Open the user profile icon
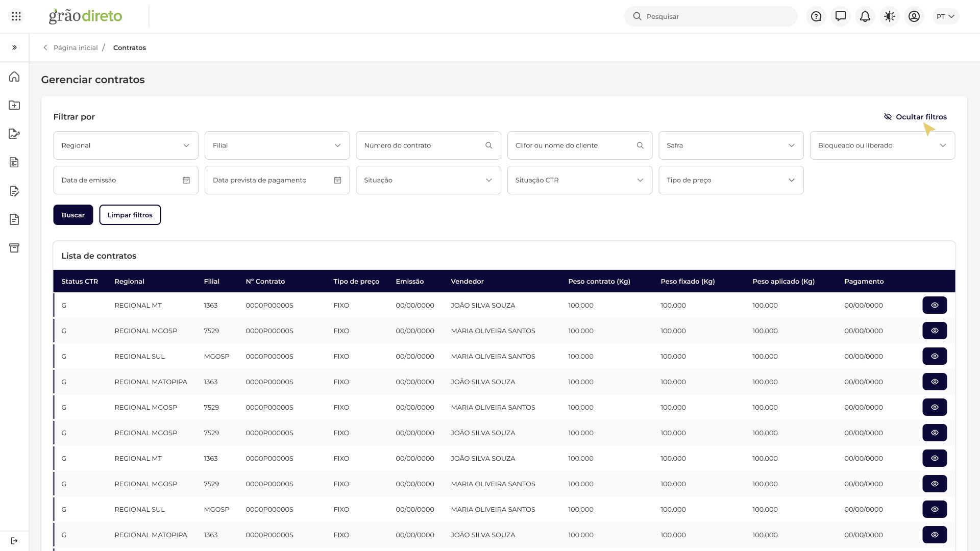980x551 pixels. (x=914, y=16)
